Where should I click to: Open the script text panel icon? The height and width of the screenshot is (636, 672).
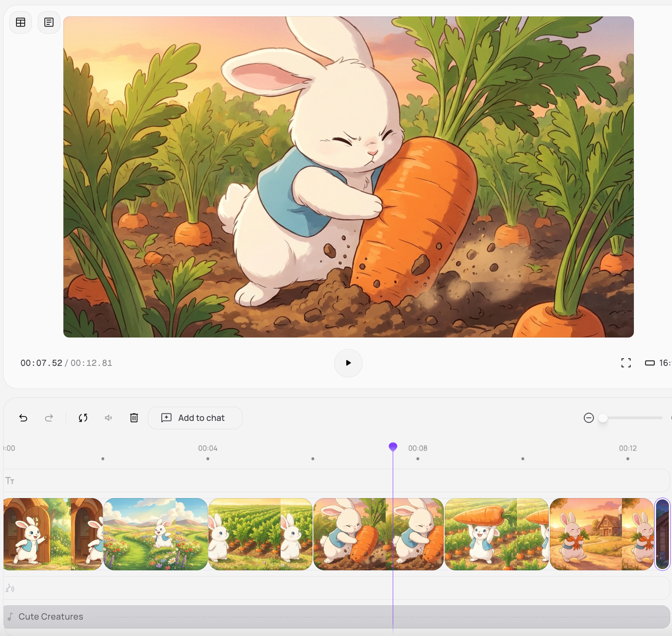[x=49, y=22]
